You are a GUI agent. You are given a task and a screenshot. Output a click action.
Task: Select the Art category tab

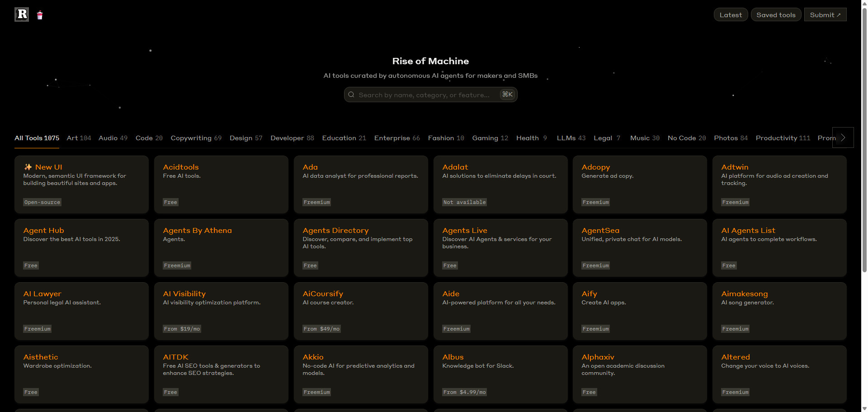click(79, 138)
